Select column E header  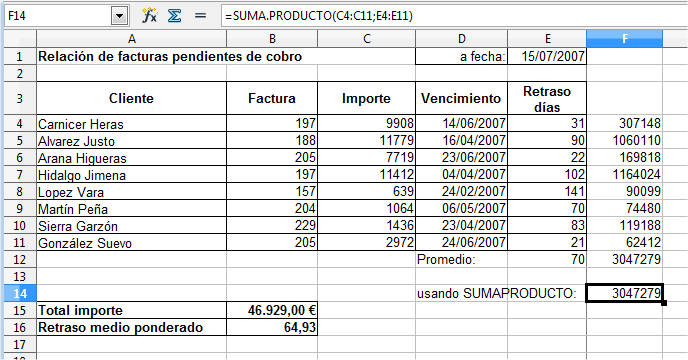click(547, 39)
